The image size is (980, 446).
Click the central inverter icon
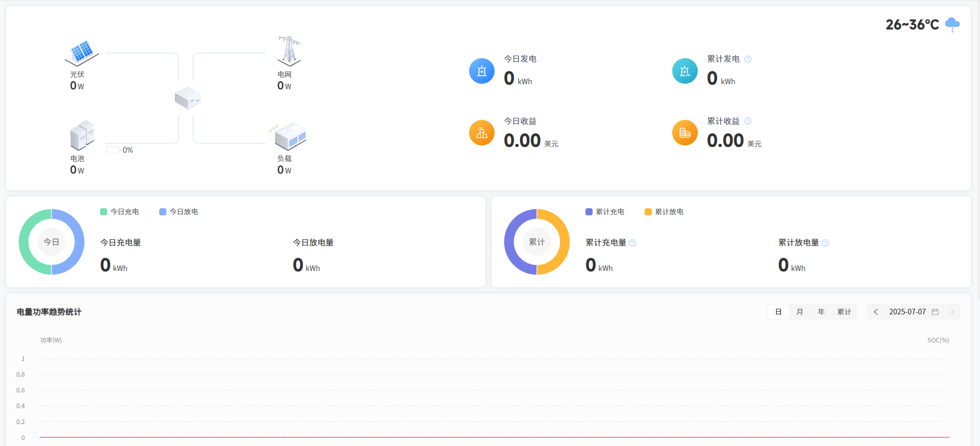pos(187,98)
